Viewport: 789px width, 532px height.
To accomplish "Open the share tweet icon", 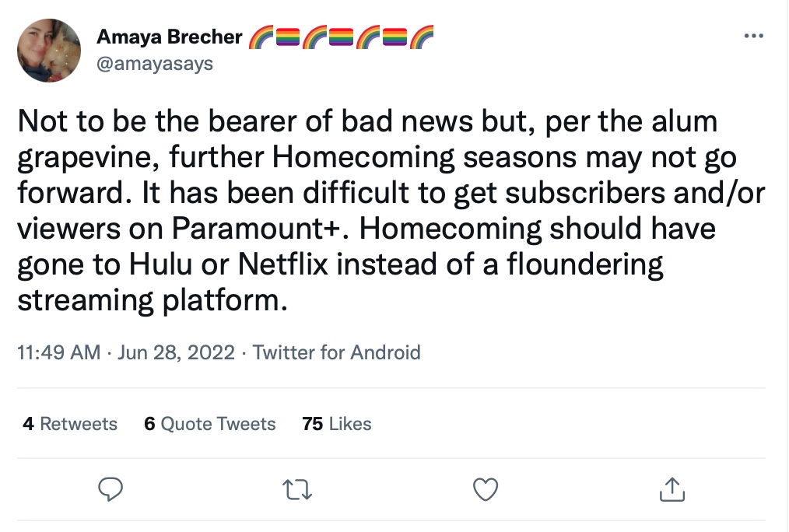I will tap(672, 488).
